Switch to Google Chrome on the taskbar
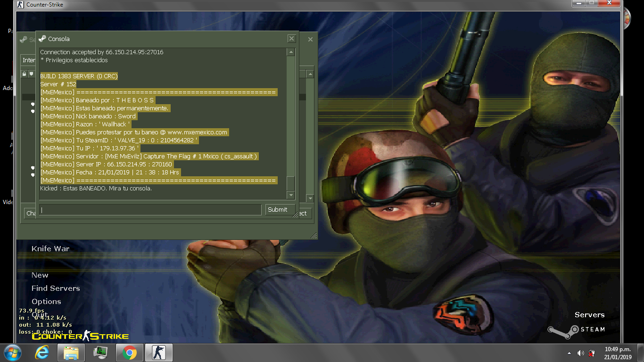644x362 pixels. (130, 353)
